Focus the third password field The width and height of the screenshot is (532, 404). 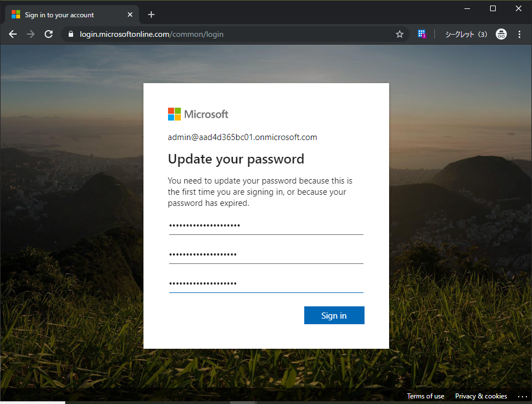click(x=266, y=283)
